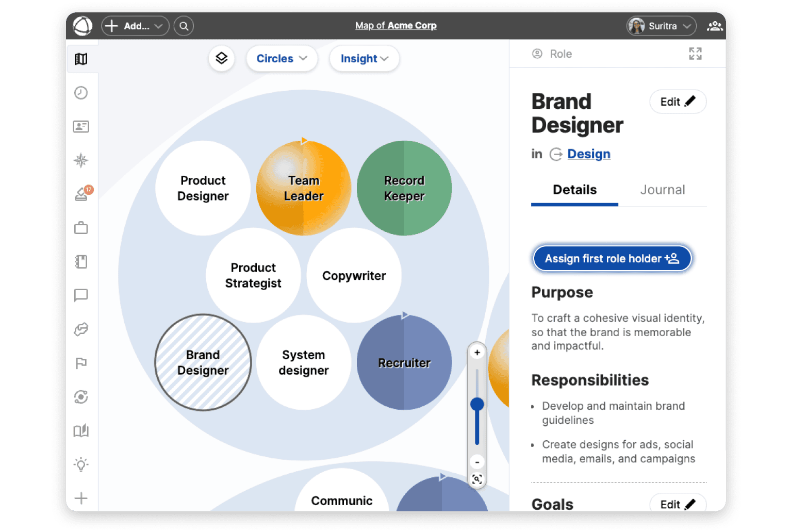Open the map icon in sidebar
Viewport: 792px width, 532px height.
coord(81,59)
